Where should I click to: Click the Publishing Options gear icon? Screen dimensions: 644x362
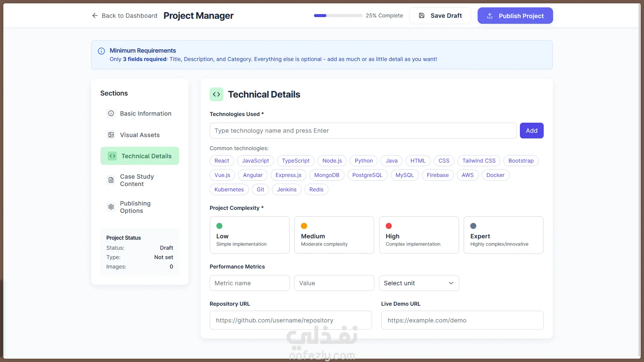tap(111, 207)
